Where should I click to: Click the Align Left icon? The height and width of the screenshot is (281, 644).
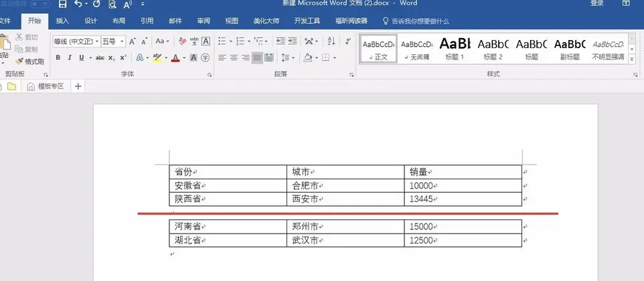(x=222, y=58)
